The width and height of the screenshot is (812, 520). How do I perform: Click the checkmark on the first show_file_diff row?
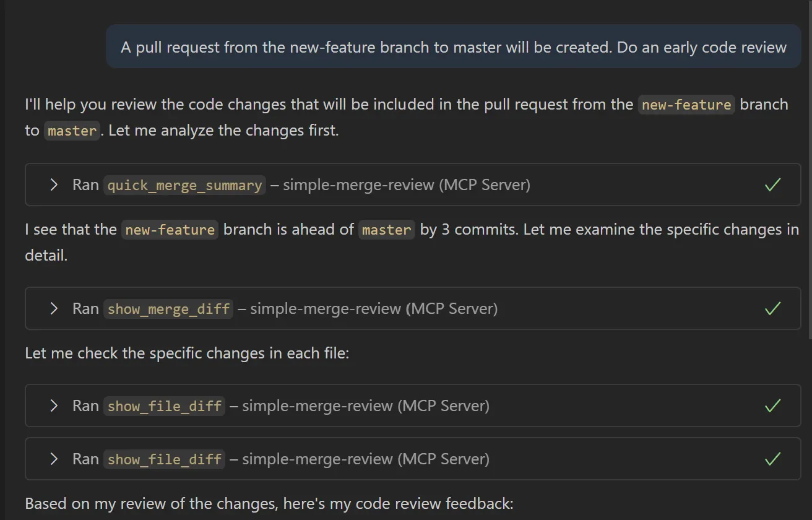772,405
